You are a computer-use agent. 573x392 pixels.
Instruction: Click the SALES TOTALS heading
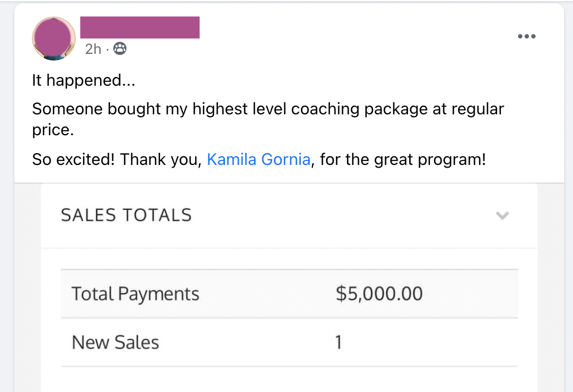coord(126,215)
